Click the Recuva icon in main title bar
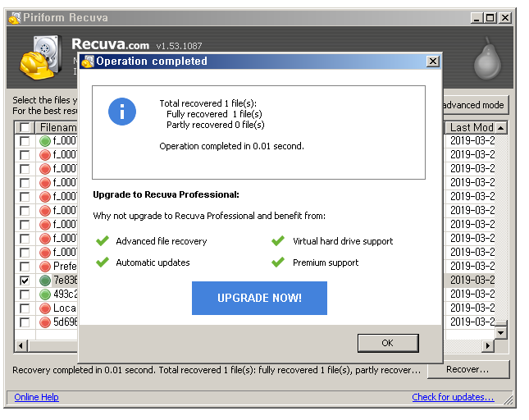 pyautogui.click(x=15, y=18)
